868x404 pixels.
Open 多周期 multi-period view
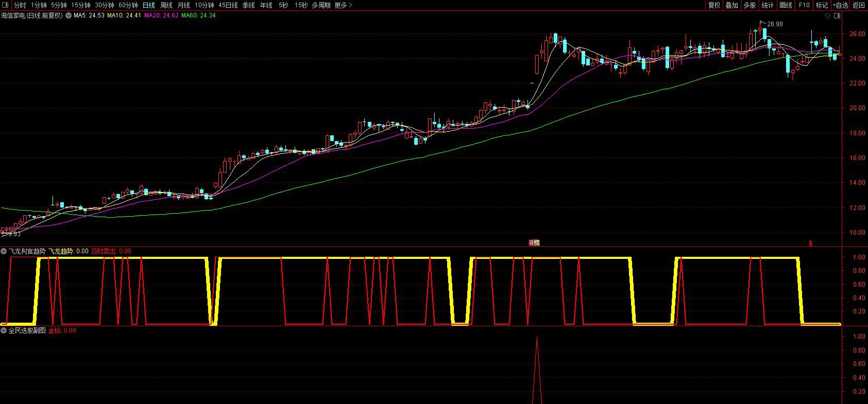(321, 5)
